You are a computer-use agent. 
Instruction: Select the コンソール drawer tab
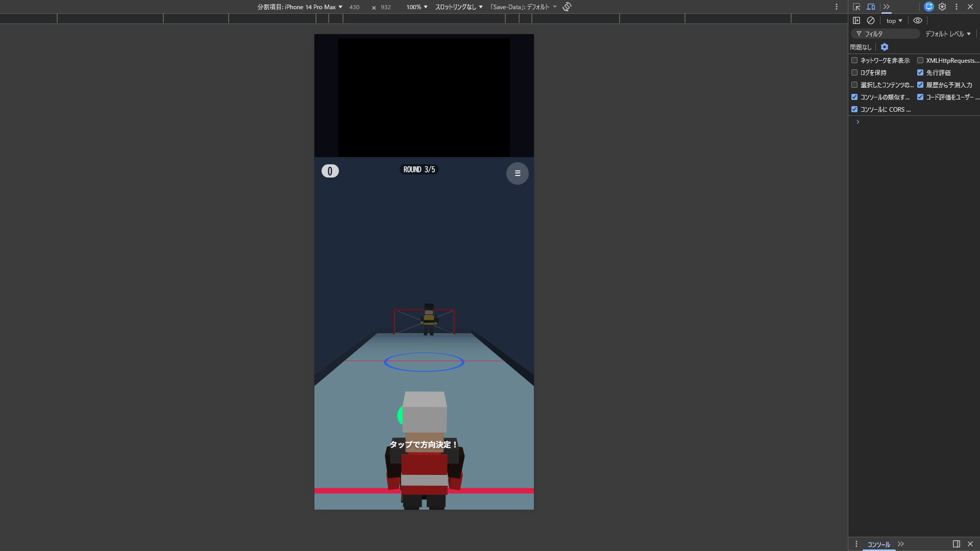point(878,544)
